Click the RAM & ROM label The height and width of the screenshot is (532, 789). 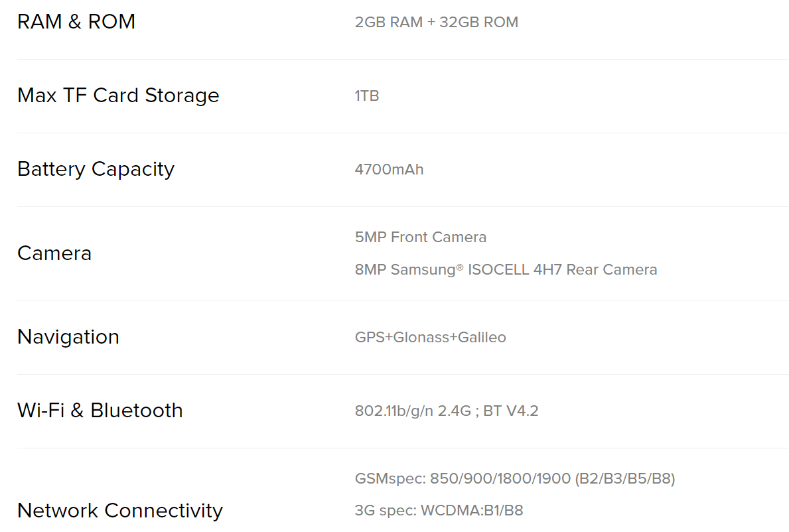[76, 22]
